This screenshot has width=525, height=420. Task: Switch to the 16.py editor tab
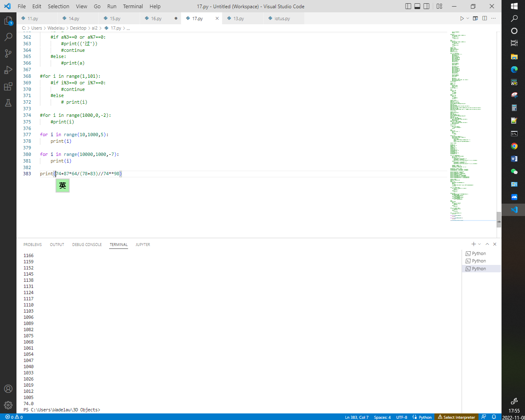156,19
